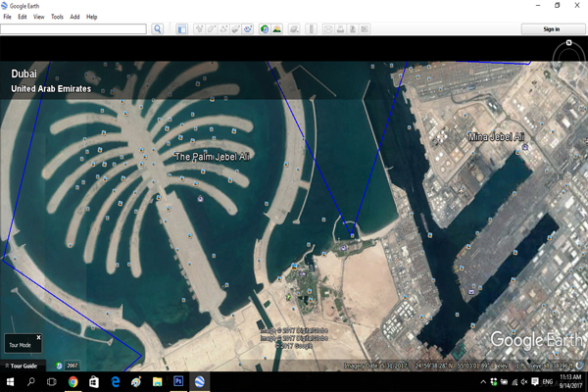Click the 2007 imagery year button

(72, 366)
